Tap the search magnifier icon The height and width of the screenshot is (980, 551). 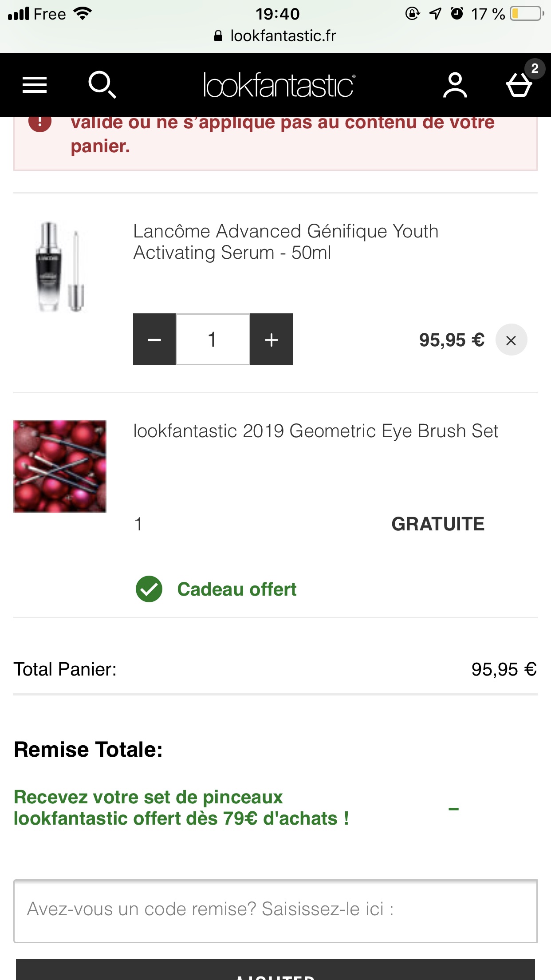[102, 84]
